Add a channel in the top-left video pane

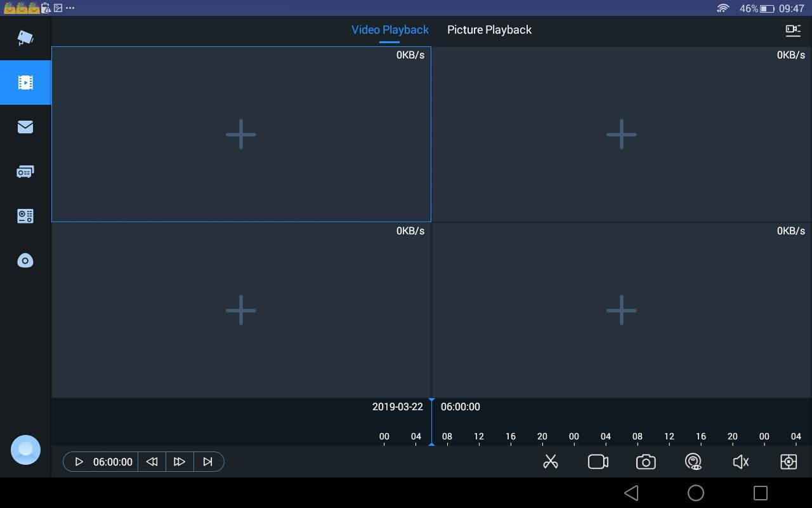pyautogui.click(x=241, y=134)
